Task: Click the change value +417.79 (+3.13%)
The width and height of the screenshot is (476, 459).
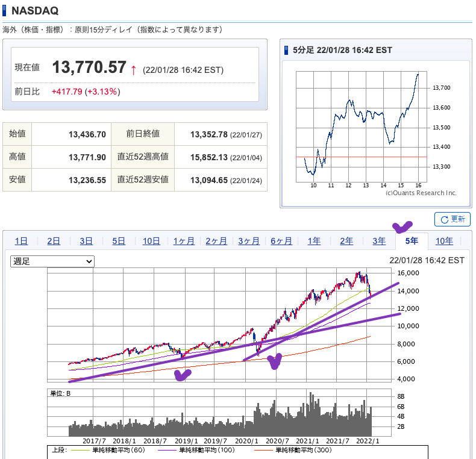Action: click(86, 92)
